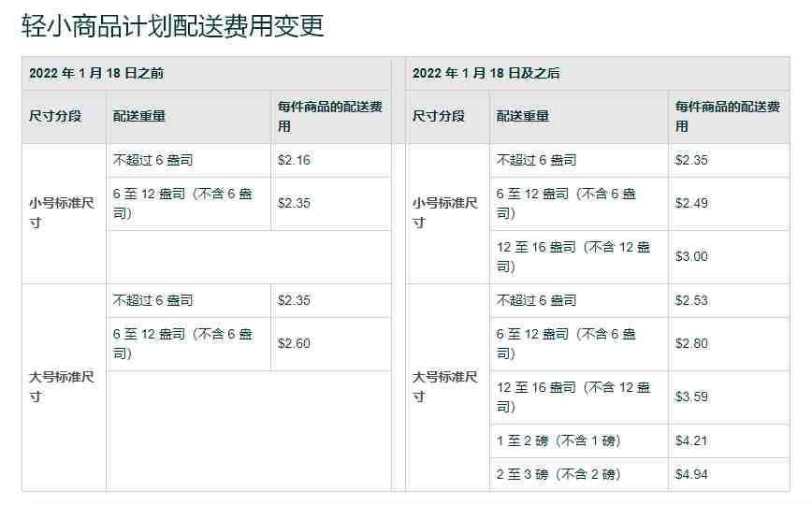Click 6 至 12 盎司 beside $2.60
The image size is (812, 505).
(182, 344)
